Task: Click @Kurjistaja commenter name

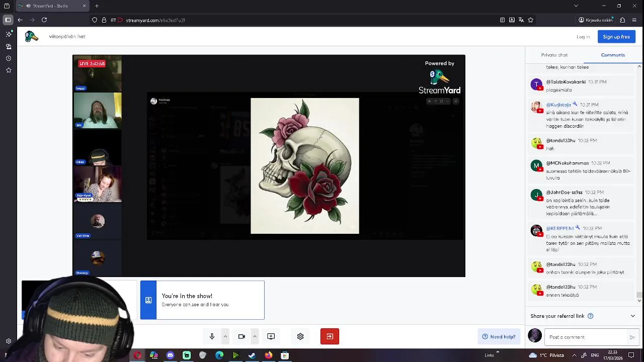Action: click(x=558, y=105)
